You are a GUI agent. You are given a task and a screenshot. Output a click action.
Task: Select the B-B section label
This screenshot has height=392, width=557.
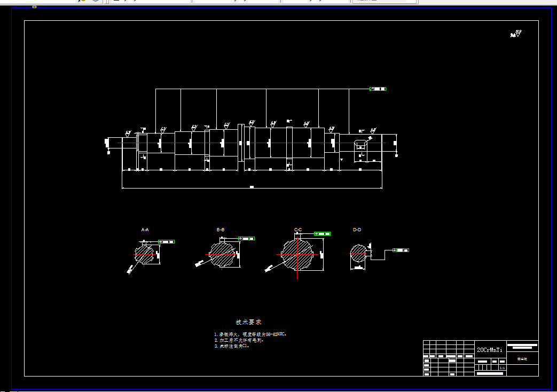220,230
